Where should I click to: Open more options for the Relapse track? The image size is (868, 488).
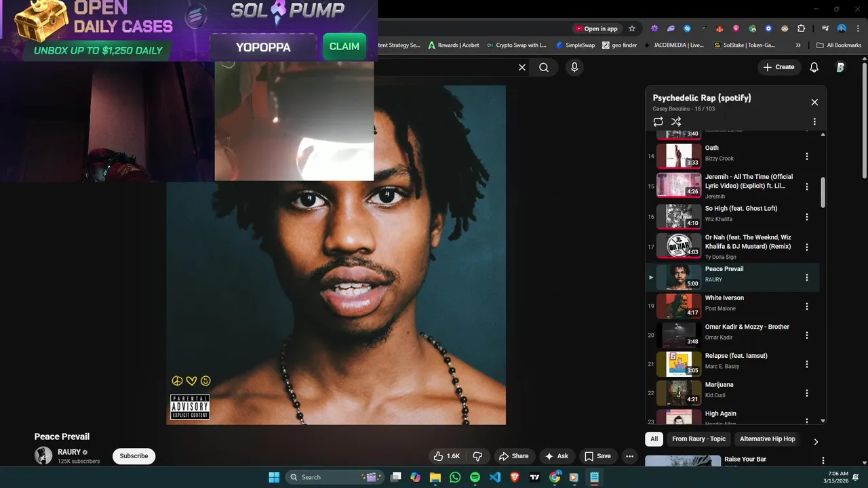807,365
